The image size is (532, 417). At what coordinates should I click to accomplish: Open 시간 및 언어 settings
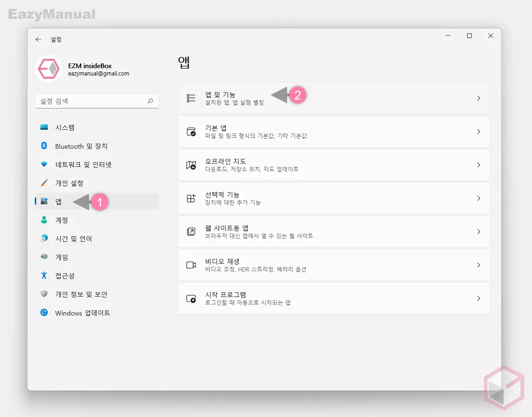tap(73, 239)
